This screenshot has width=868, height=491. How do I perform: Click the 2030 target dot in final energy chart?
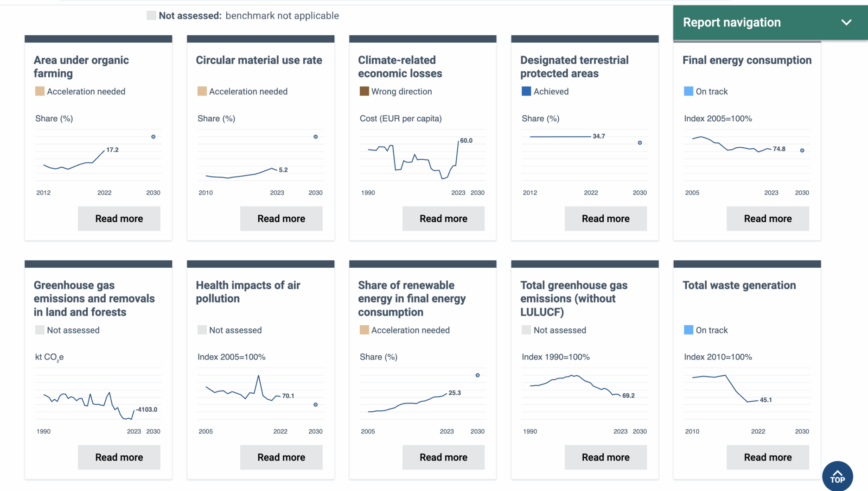pyautogui.click(x=802, y=151)
